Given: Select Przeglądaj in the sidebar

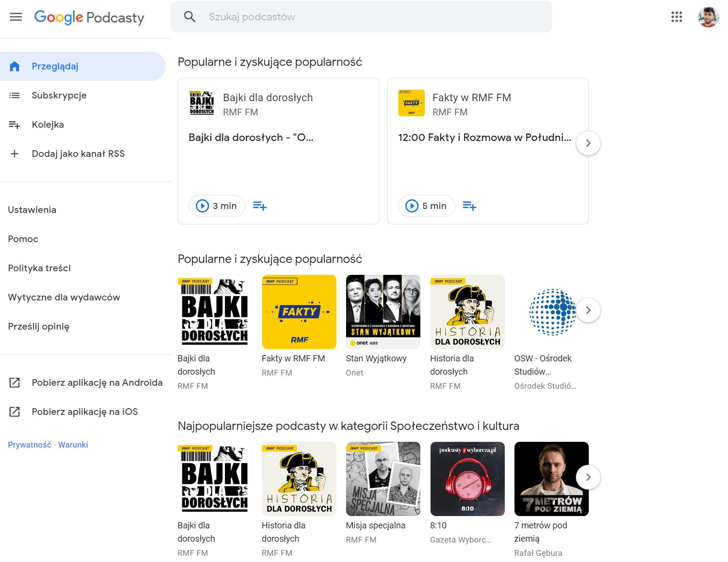Looking at the screenshot, I should tap(83, 66).
